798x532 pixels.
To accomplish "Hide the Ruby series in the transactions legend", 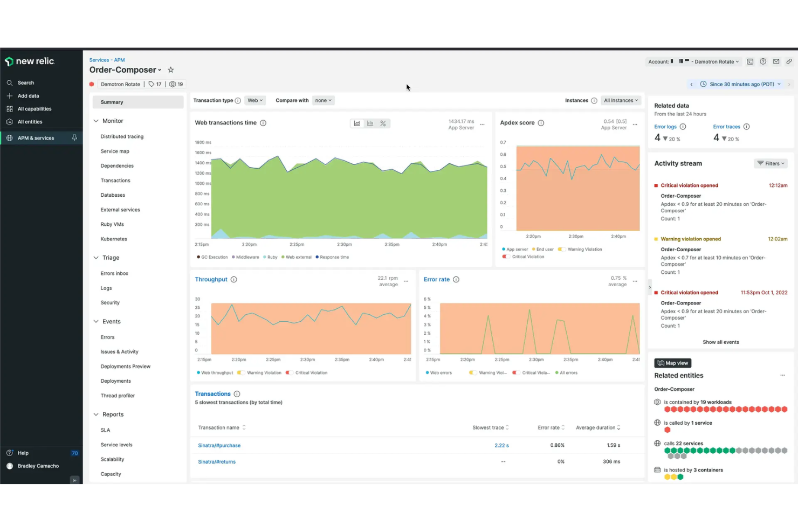I will [x=270, y=257].
